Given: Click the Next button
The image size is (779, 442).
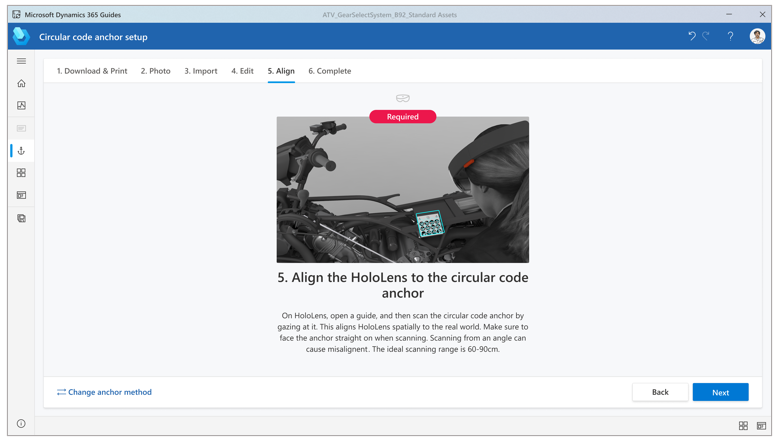Looking at the screenshot, I should 720,392.
